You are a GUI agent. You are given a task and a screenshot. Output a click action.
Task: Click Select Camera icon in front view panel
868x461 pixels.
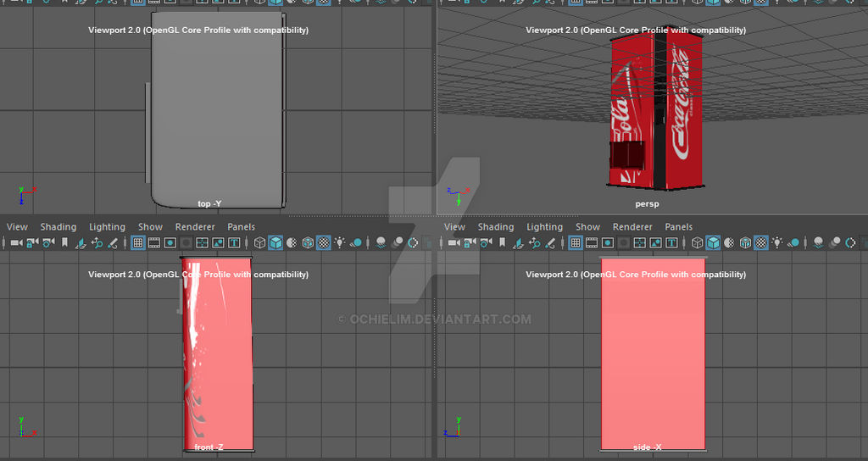(x=17, y=242)
